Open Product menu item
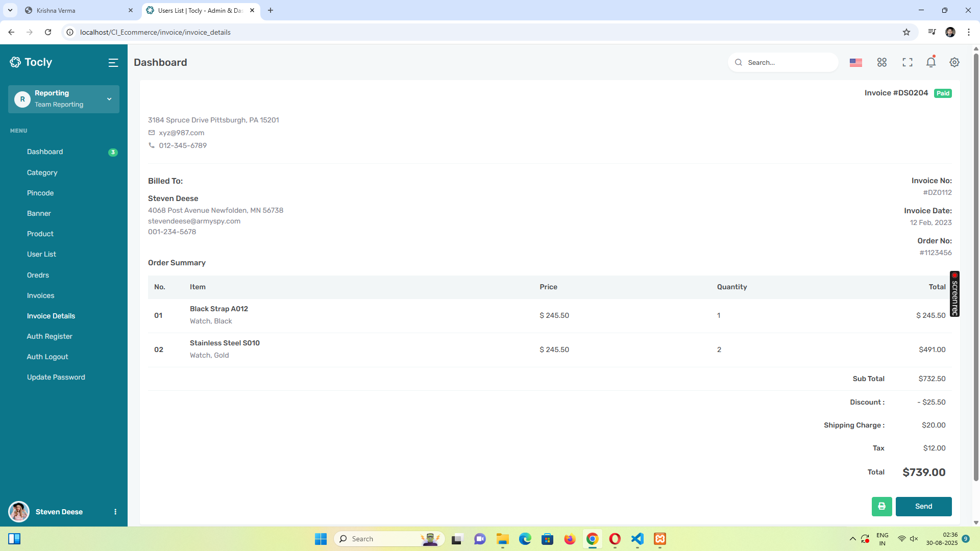Image resolution: width=980 pixels, height=551 pixels. (40, 234)
